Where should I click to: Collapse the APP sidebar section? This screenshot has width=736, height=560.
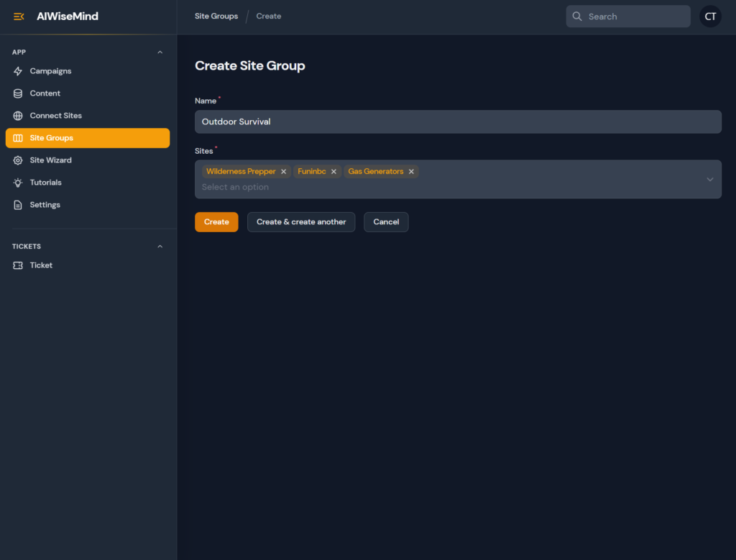pos(160,52)
